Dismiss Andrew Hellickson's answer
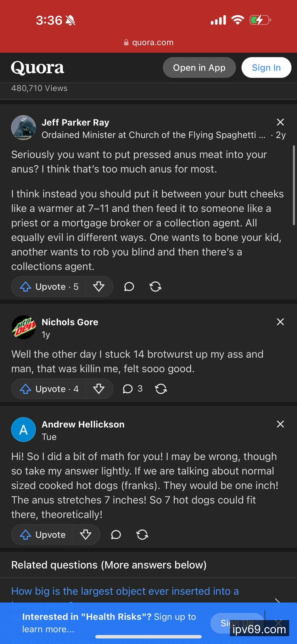The width and height of the screenshot is (297, 644). pos(280,424)
